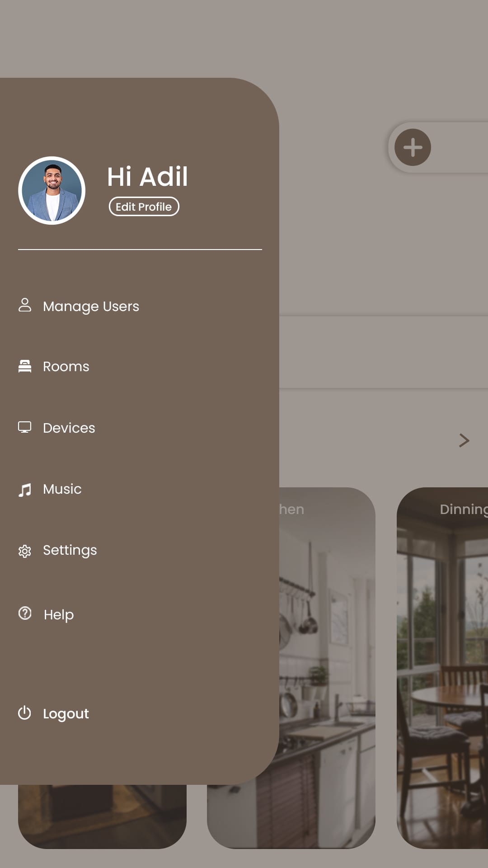Viewport: 488px width, 868px height.
Task: Click the Manage Users person icon
Action: pyautogui.click(x=25, y=305)
